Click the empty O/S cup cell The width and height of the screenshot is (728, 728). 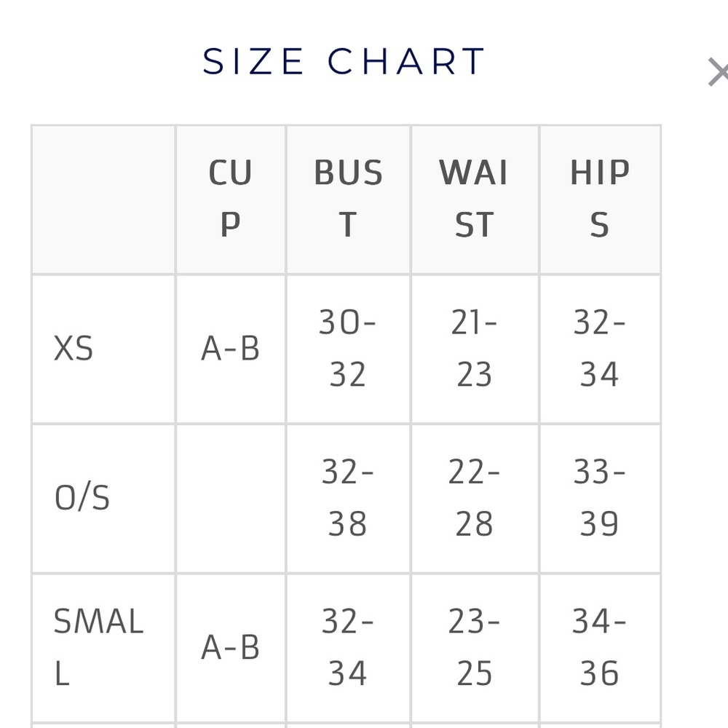tap(230, 498)
